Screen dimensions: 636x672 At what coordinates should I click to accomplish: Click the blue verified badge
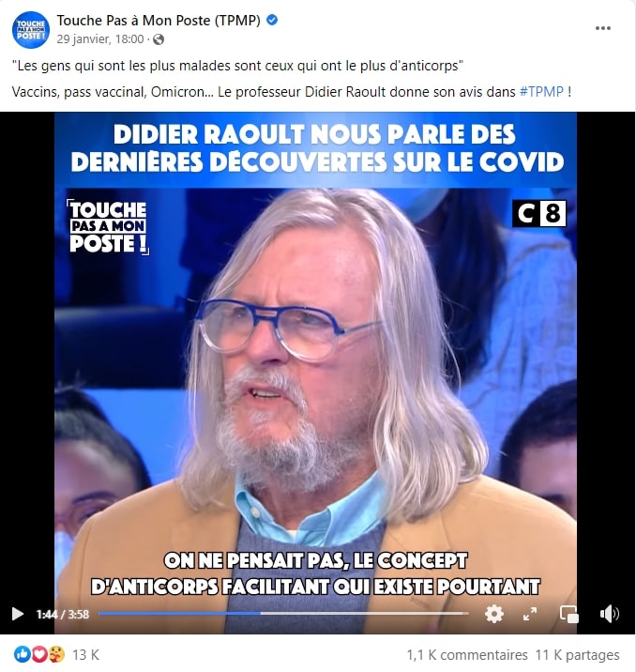click(x=272, y=20)
